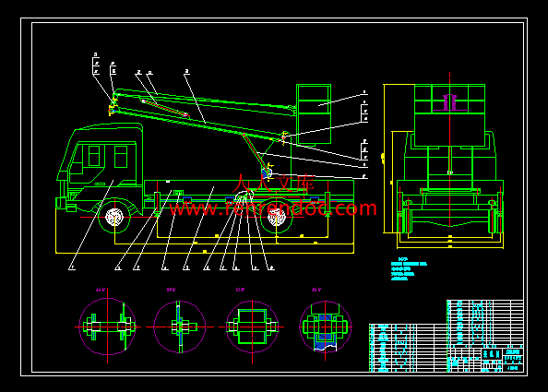Click the red hydraulic cylinder on upper boom
548x392 pixels.
(x=164, y=108)
